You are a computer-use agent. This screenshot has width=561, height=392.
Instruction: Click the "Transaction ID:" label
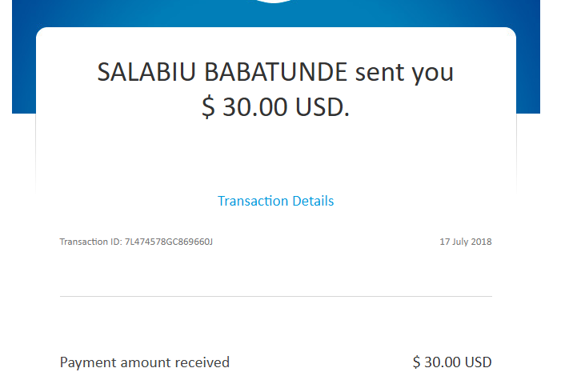pyautogui.click(x=90, y=242)
